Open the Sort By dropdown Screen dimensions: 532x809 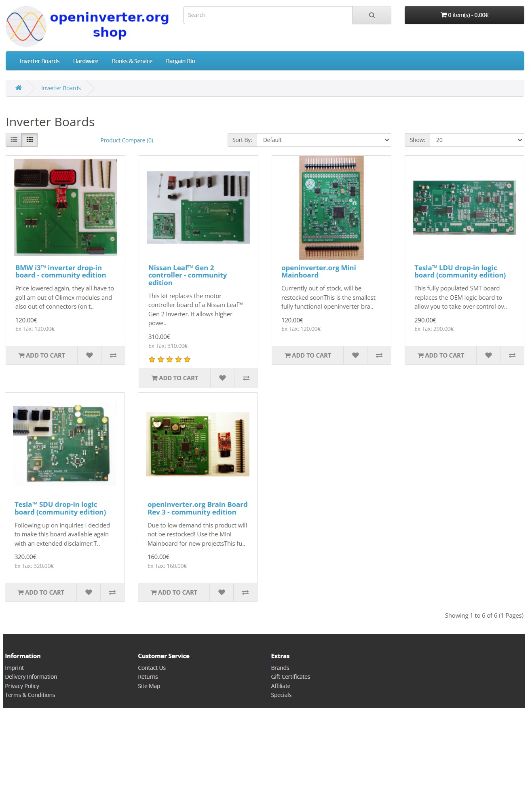click(x=324, y=140)
